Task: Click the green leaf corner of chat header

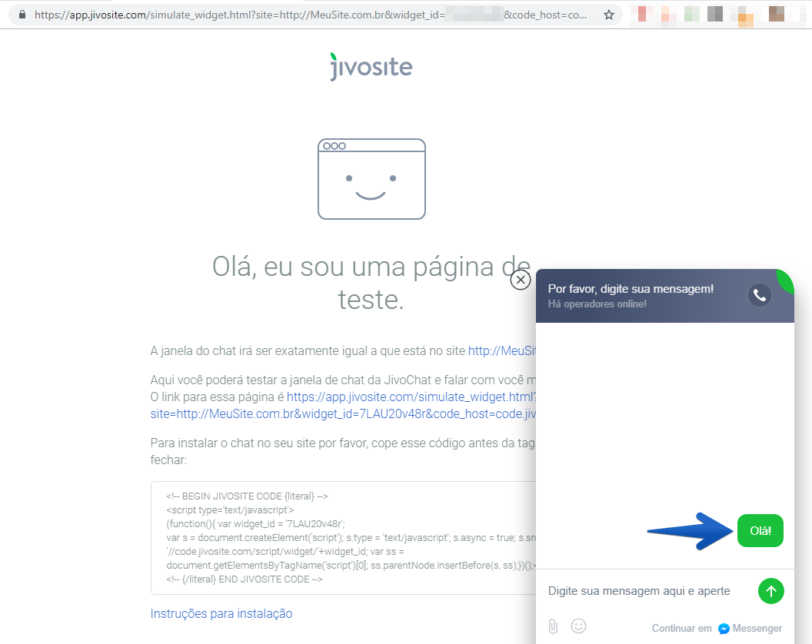Action: click(x=786, y=280)
